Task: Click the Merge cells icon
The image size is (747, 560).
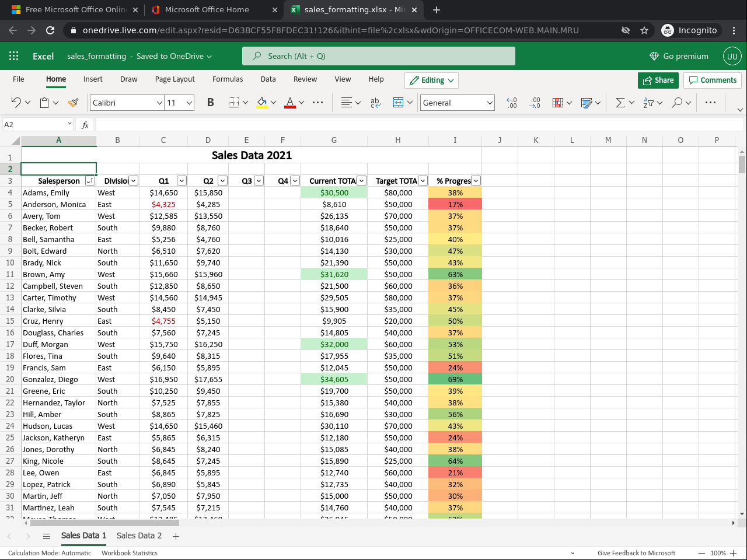Action: 398,103
